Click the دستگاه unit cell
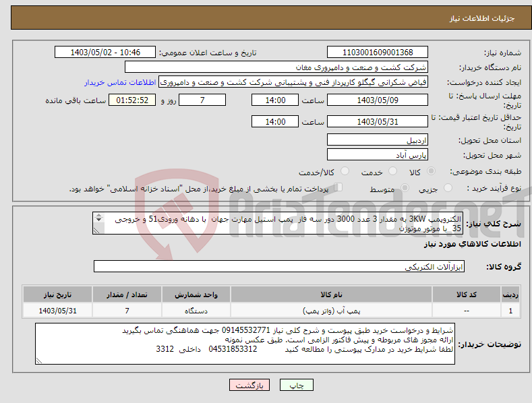 click(x=196, y=311)
